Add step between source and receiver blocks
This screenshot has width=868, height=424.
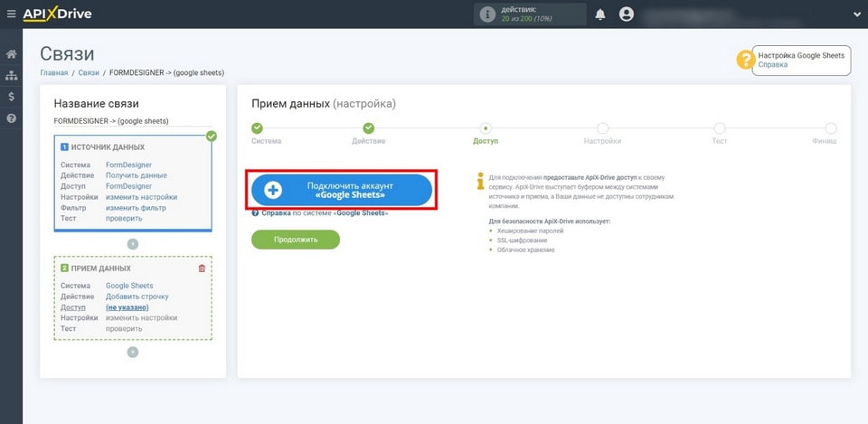[133, 244]
